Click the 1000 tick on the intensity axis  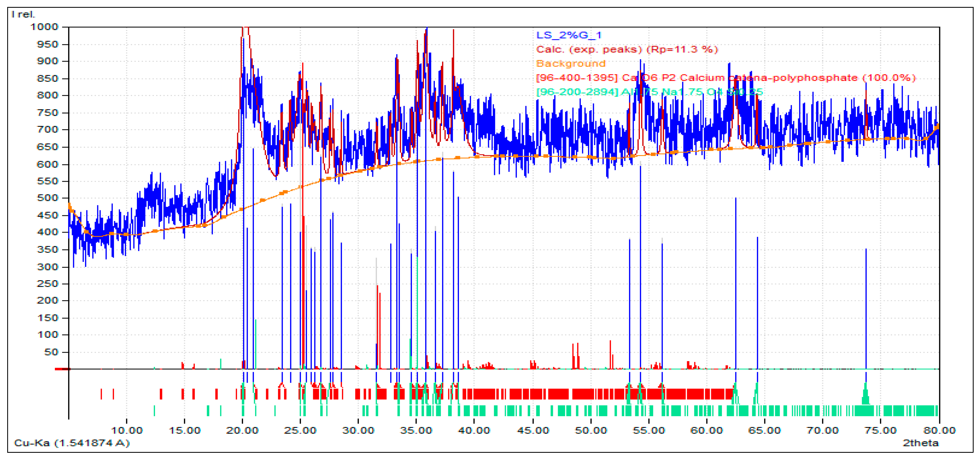click(44, 27)
